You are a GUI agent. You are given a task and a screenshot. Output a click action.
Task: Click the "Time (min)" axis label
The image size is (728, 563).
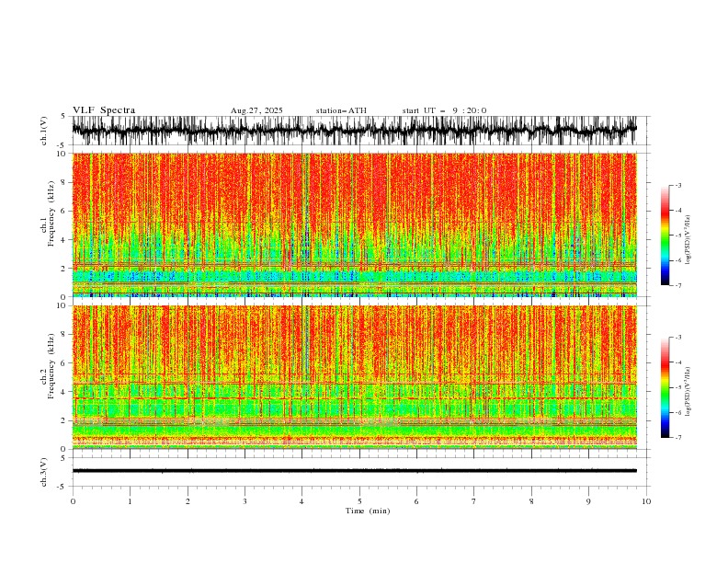(x=368, y=511)
